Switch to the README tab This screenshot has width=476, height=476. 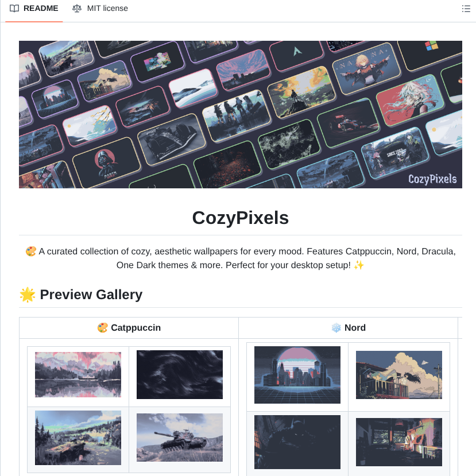coord(34,9)
